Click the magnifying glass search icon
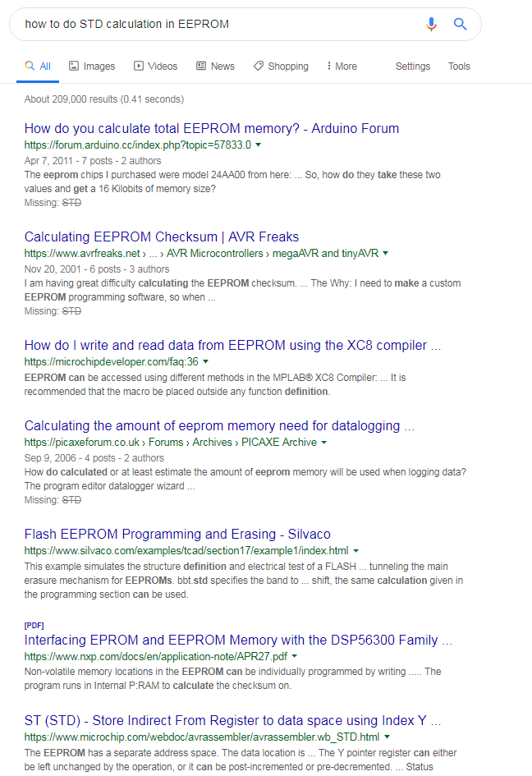The width and height of the screenshot is (532, 776). pos(460,24)
